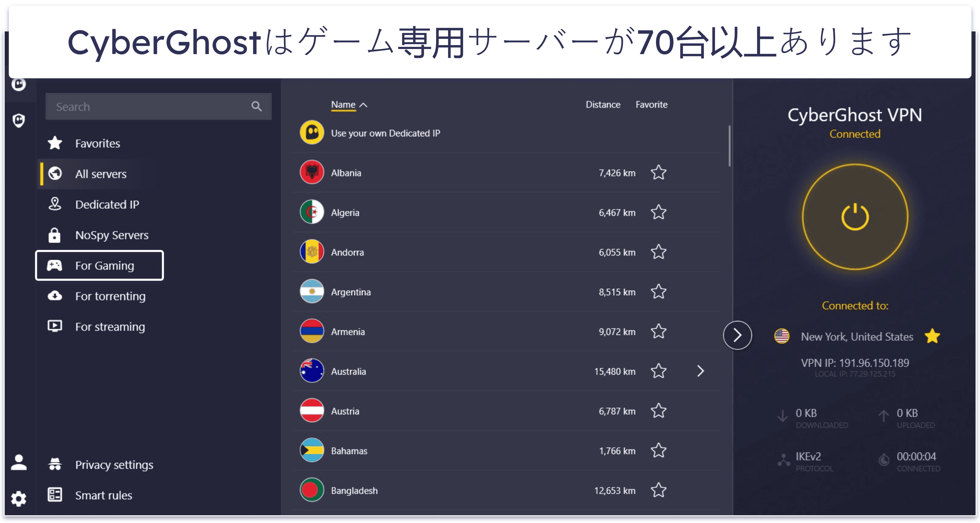Sort servers by the Name column

[x=349, y=105]
